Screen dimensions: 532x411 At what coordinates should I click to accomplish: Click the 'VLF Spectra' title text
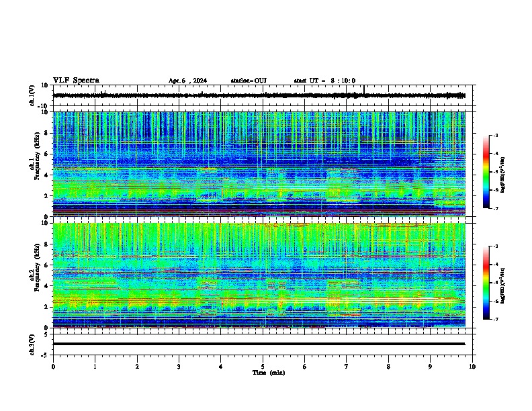[76, 81]
